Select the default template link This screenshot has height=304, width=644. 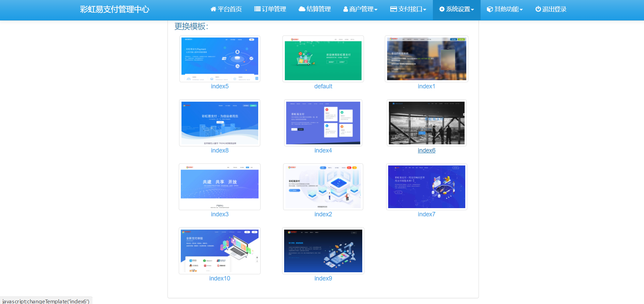click(323, 86)
